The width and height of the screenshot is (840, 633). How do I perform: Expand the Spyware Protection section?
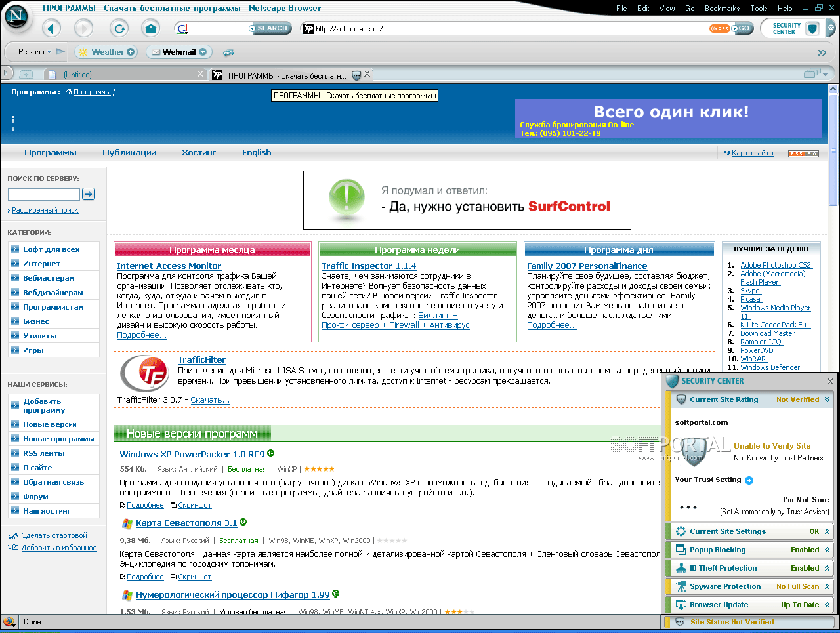[x=827, y=586]
